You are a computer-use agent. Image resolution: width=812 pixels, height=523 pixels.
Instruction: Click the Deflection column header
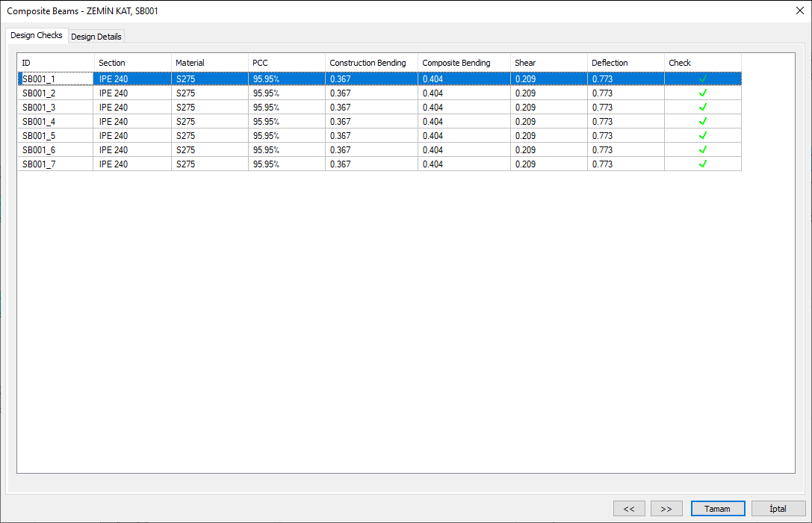coord(625,63)
